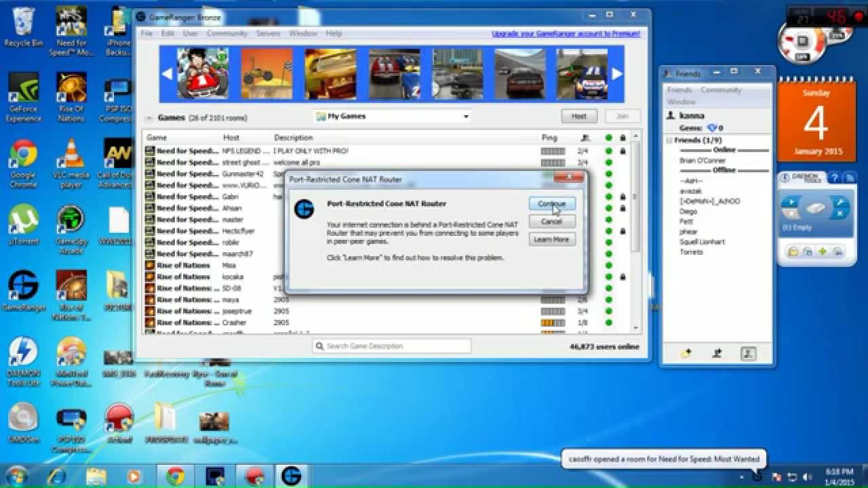Click DAEMON Tools gadget wrench icon
The width and height of the screenshot is (868, 488).
point(839,202)
